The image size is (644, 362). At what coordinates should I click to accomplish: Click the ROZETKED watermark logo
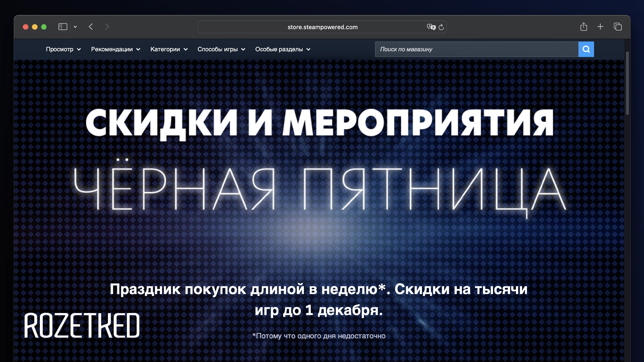(x=83, y=326)
